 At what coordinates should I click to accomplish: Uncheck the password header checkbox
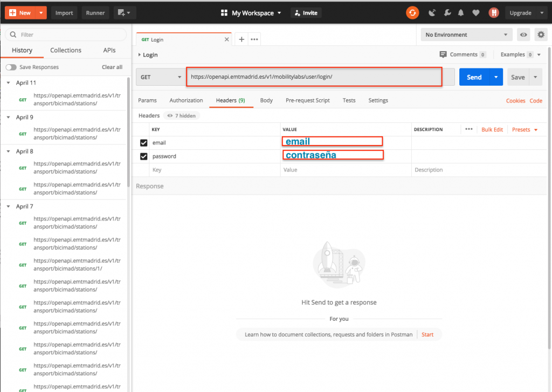click(144, 156)
